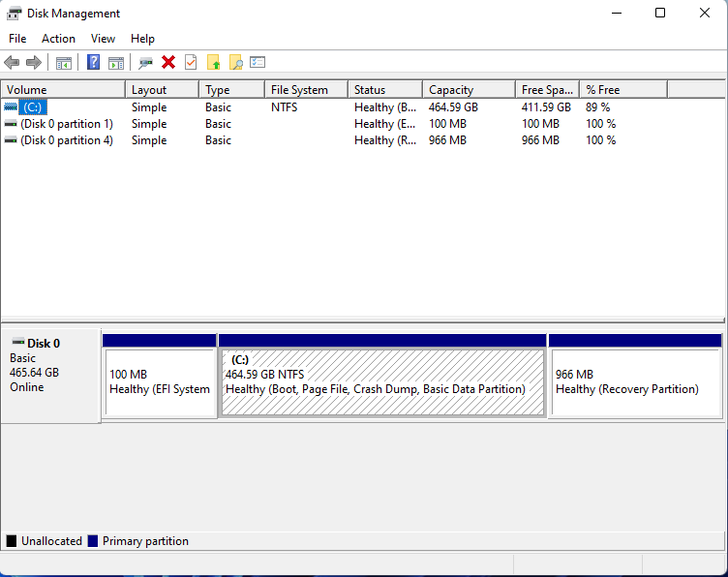728x577 pixels.
Task: Click the Properties checkmark page icon
Action: [191, 62]
